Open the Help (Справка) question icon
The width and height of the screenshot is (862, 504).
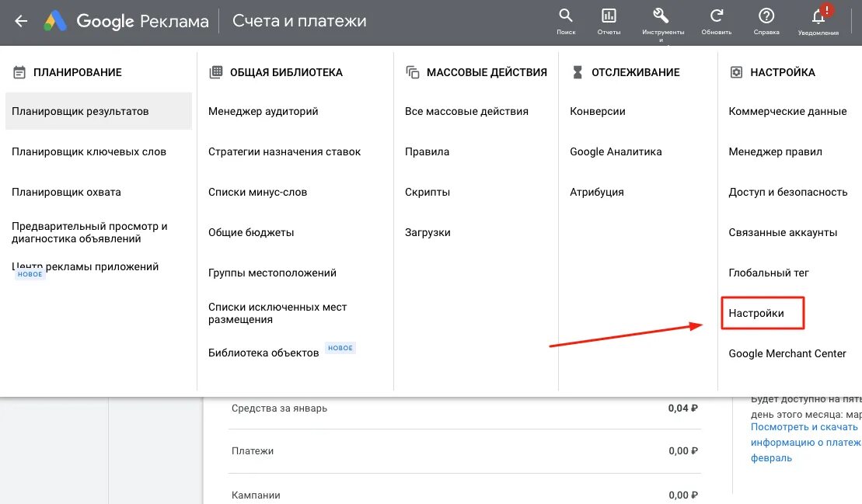pyautogui.click(x=766, y=16)
